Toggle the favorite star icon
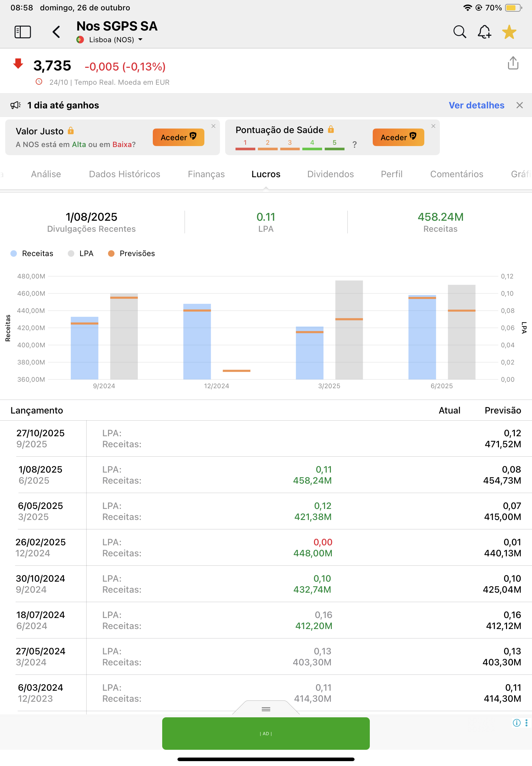Viewport: 532px width, 766px height. [x=509, y=32]
